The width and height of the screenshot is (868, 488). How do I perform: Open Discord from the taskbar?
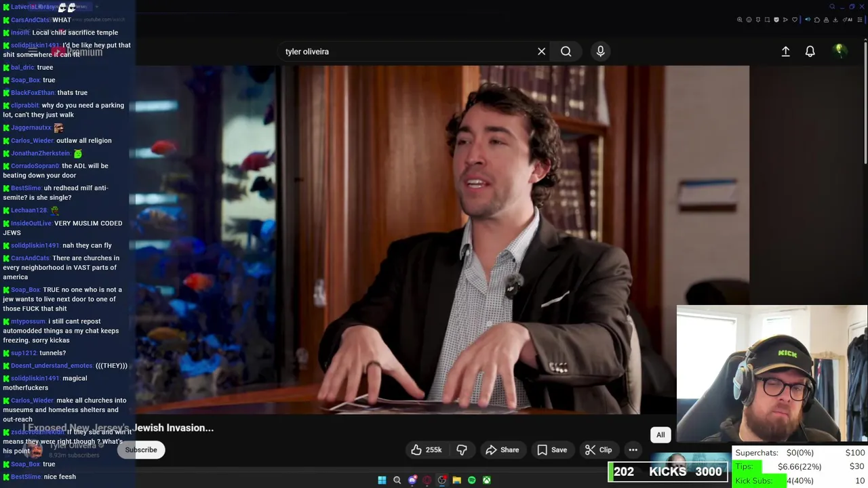412,480
